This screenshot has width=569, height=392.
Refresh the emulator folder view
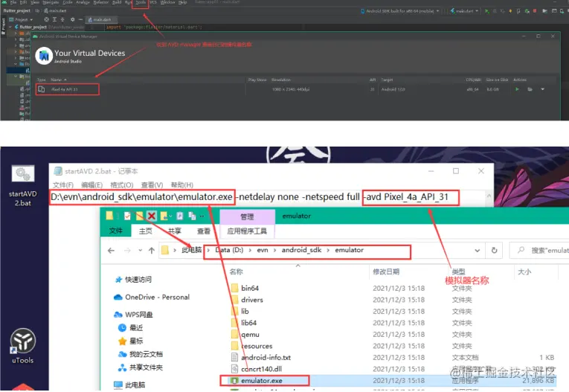[494, 251]
